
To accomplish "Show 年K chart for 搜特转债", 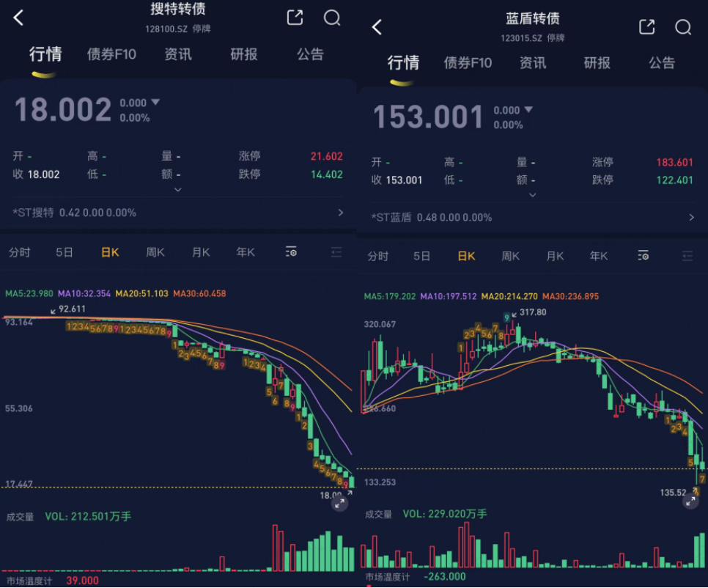I will [x=246, y=252].
